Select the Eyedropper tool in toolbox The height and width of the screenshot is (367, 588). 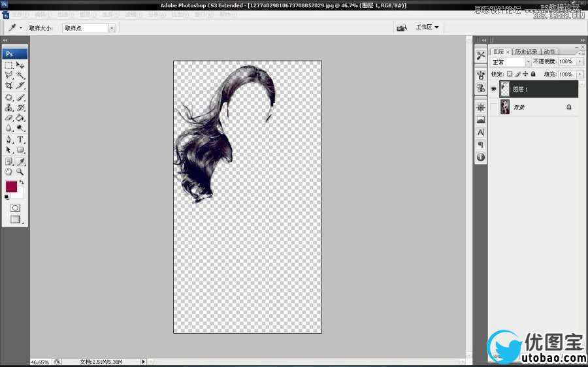click(20, 162)
